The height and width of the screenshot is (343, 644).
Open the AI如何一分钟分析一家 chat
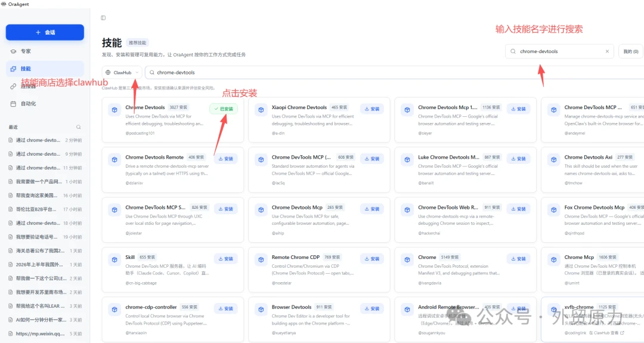[x=45, y=320]
